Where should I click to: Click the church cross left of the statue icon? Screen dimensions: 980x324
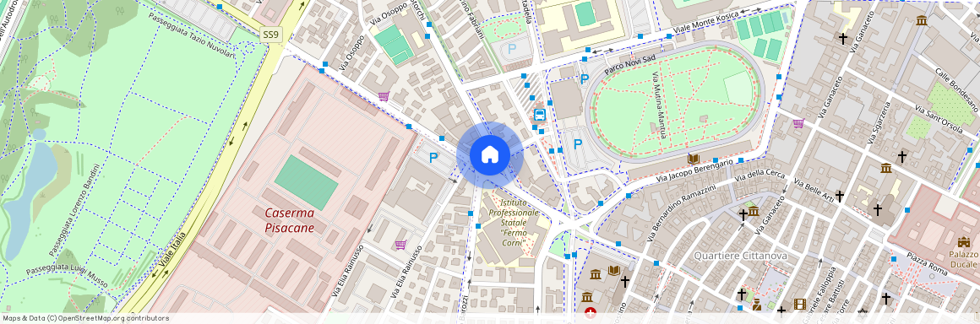pyautogui.click(x=741, y=294)
